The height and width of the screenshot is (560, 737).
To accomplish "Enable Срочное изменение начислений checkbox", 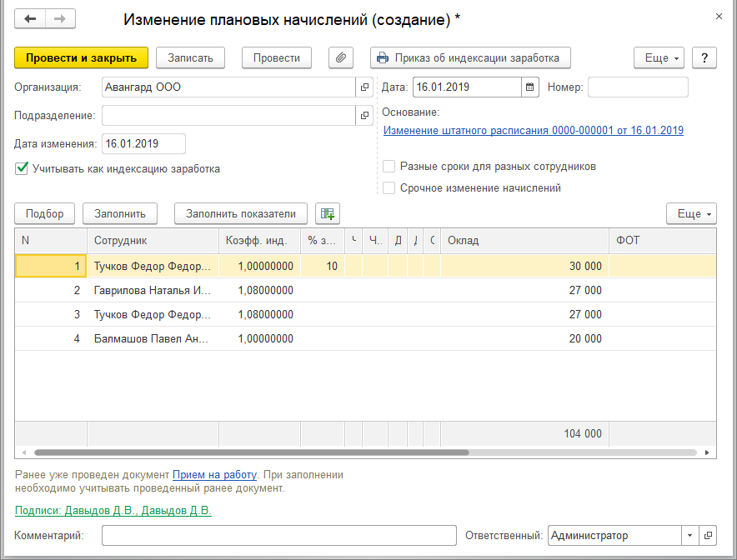I will (x=389, y=188).
